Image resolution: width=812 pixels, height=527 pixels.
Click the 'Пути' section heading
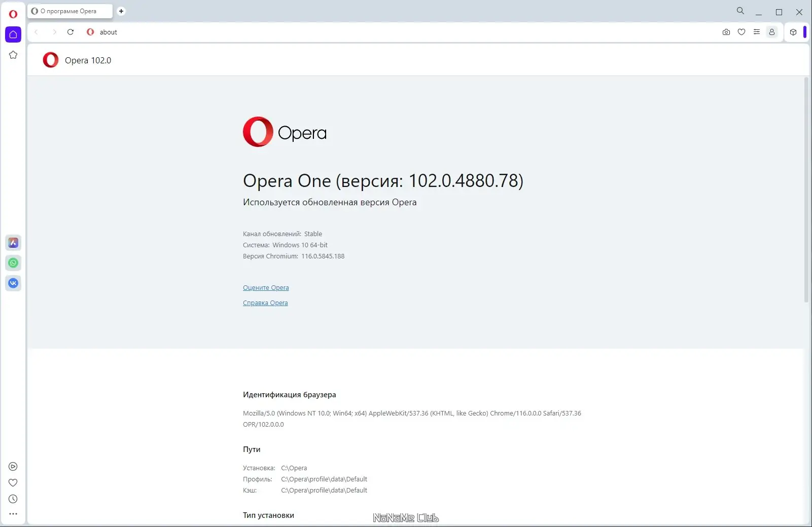[x=252, y=449]
